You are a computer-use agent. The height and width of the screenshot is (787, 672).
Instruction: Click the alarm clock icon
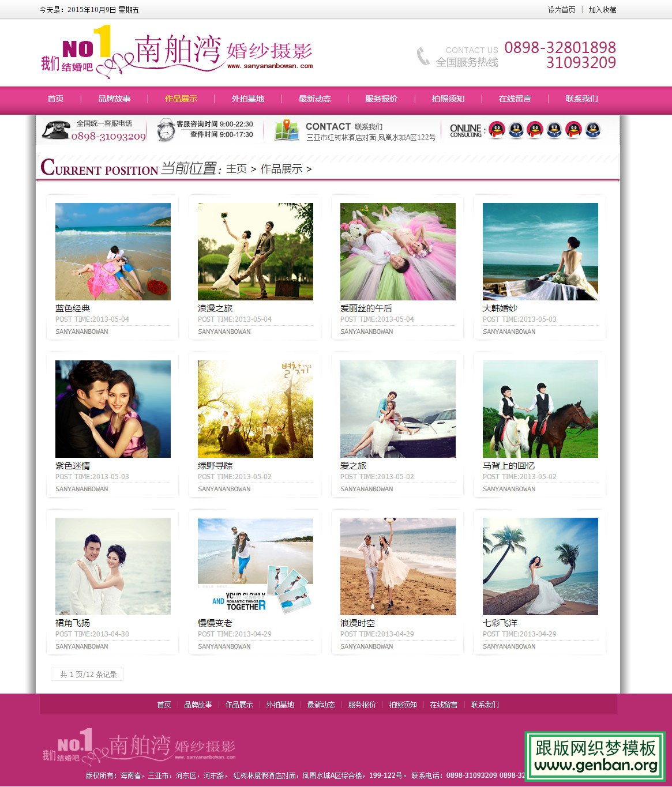(166, 130)
